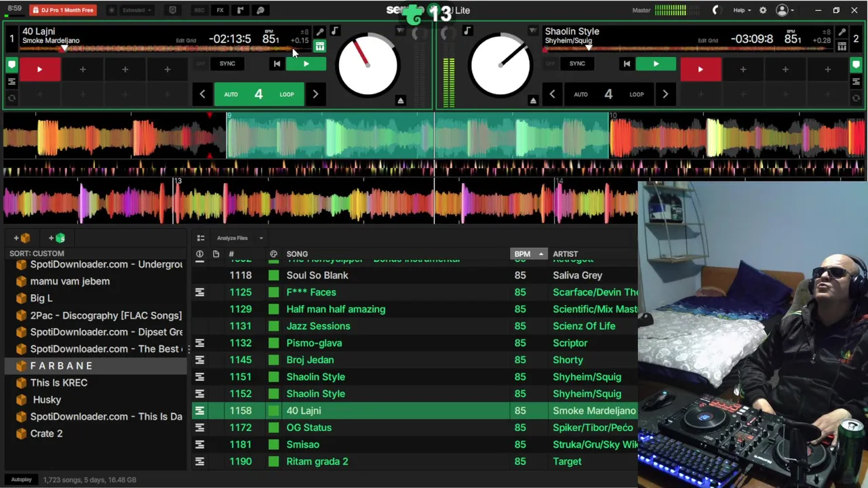Open the FX panel
The width and height of the screenshot is (868, 488).
tap(220, 10)
